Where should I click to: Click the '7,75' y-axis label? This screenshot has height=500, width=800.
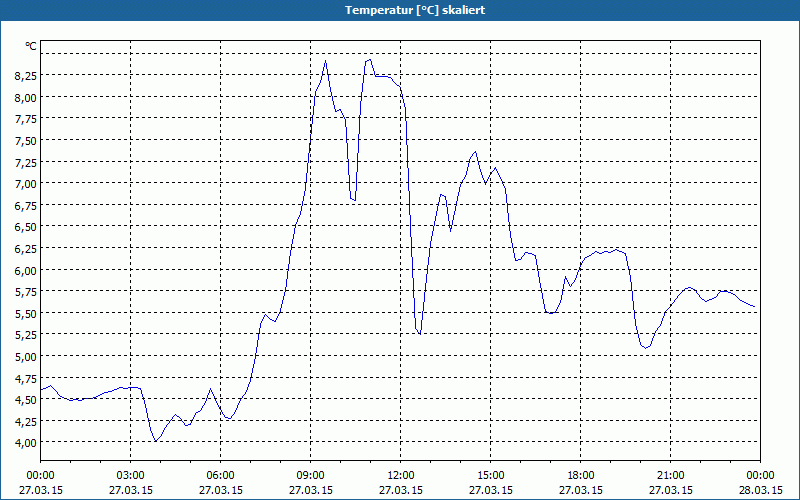pyautogui.click(x=26, y=119)
